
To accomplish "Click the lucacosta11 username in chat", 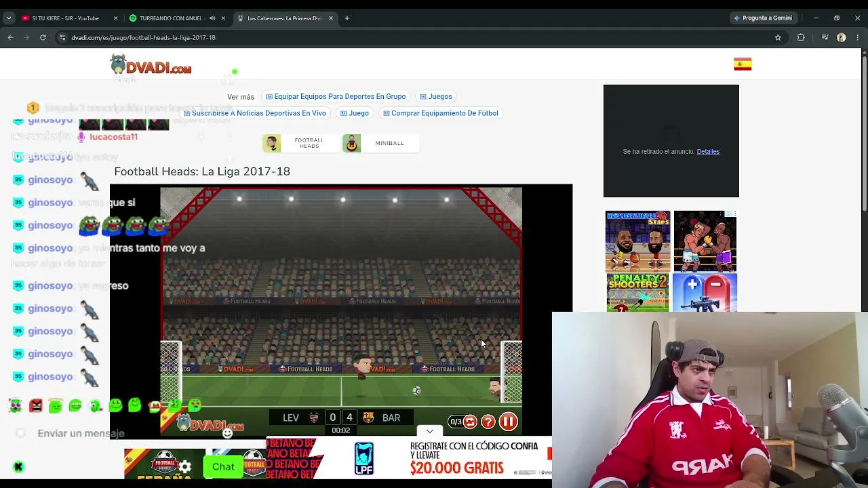I will (x=113, y=137).
